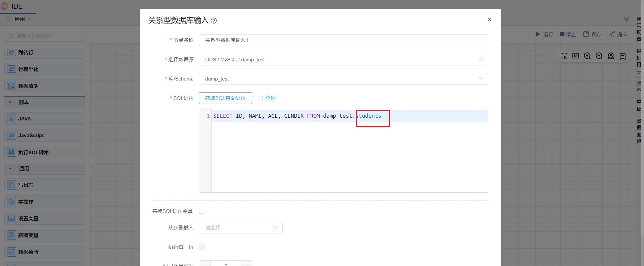Pick the 数据清洗 component icon
The image size is (644, 266).
tap(11, 86)
